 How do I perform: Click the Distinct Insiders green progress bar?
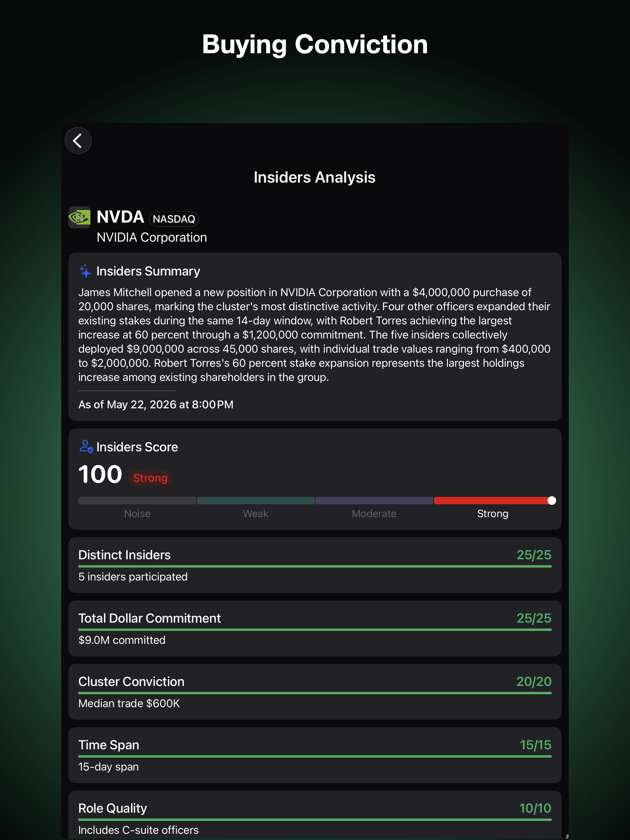tap(315, 566)
